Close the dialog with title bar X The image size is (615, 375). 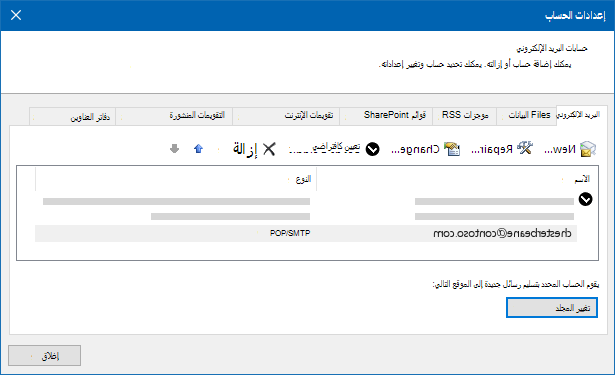coord(16,15)
